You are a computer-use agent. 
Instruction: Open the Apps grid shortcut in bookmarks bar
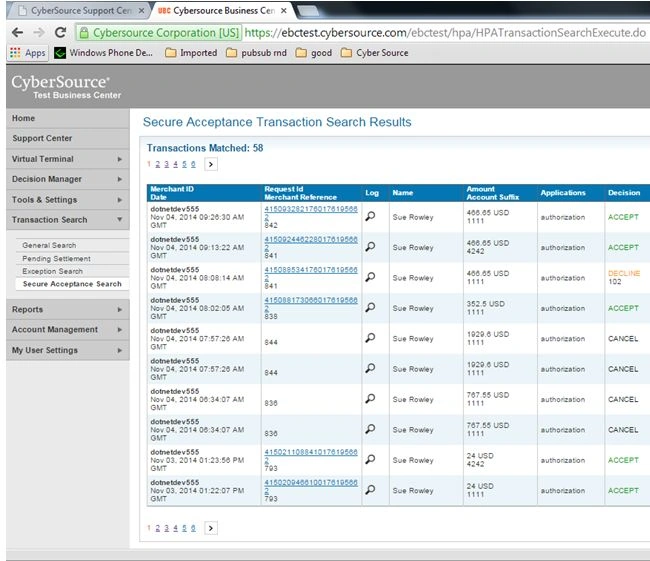pos(28,53)
